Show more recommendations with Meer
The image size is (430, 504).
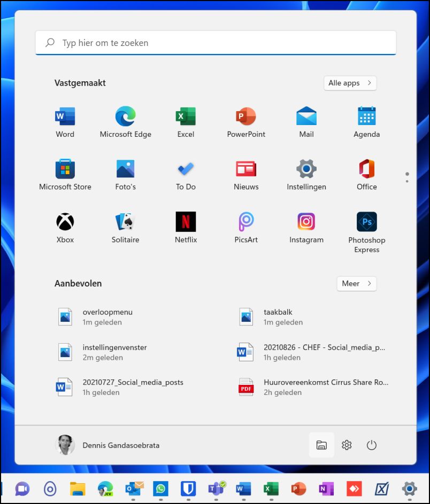coord(357,283)
